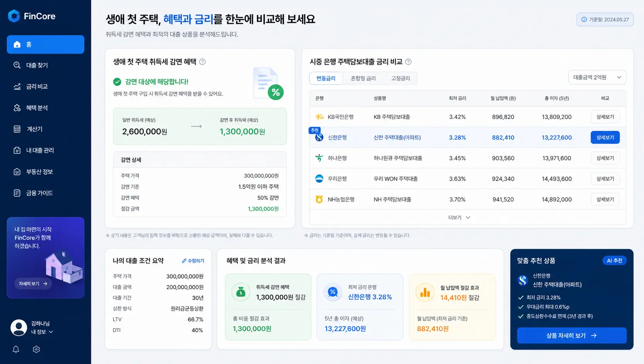The height and width of the screenshot is (364, 644).
Task: Click the percent 최저 금리 은행 icon
Action: (333, 292)
